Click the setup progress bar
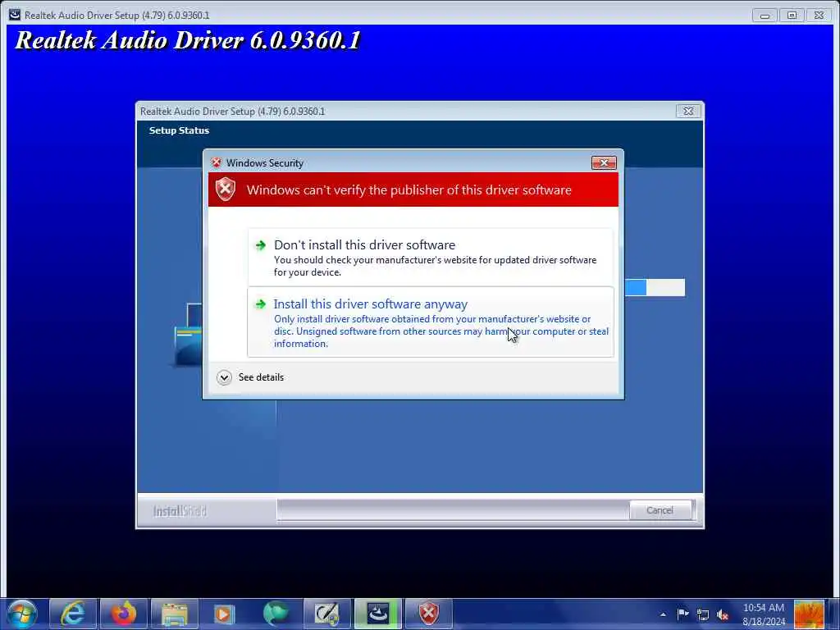Viewport: 840px width, 630px height. (655, 288)
